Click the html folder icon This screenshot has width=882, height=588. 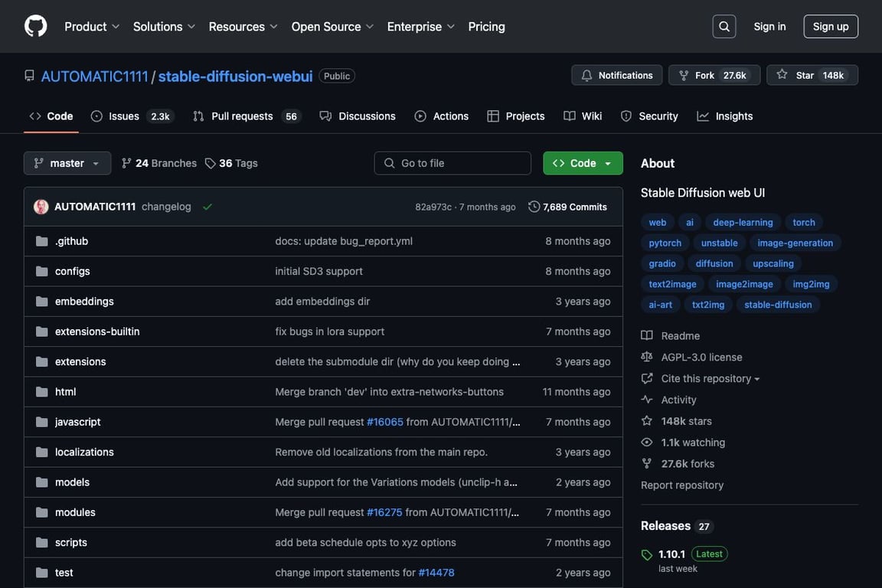[x=41, y=392]
